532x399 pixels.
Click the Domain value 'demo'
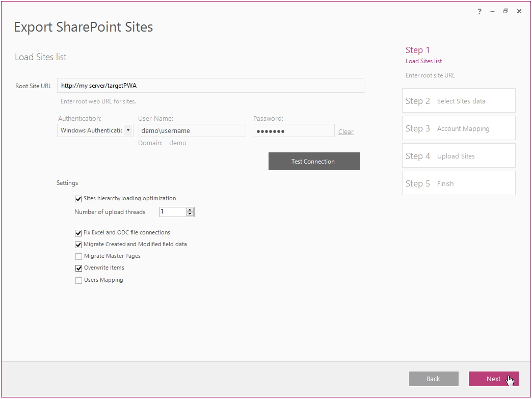[177, 143]
